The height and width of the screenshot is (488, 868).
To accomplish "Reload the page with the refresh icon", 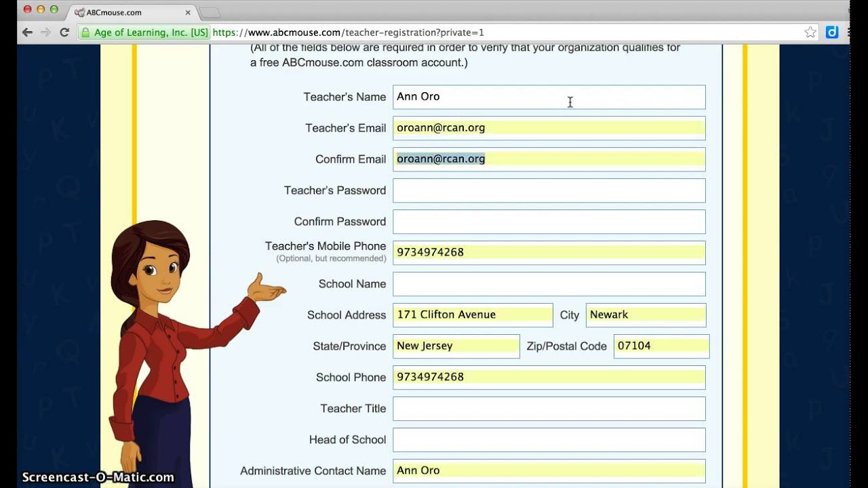I will 64,32.
